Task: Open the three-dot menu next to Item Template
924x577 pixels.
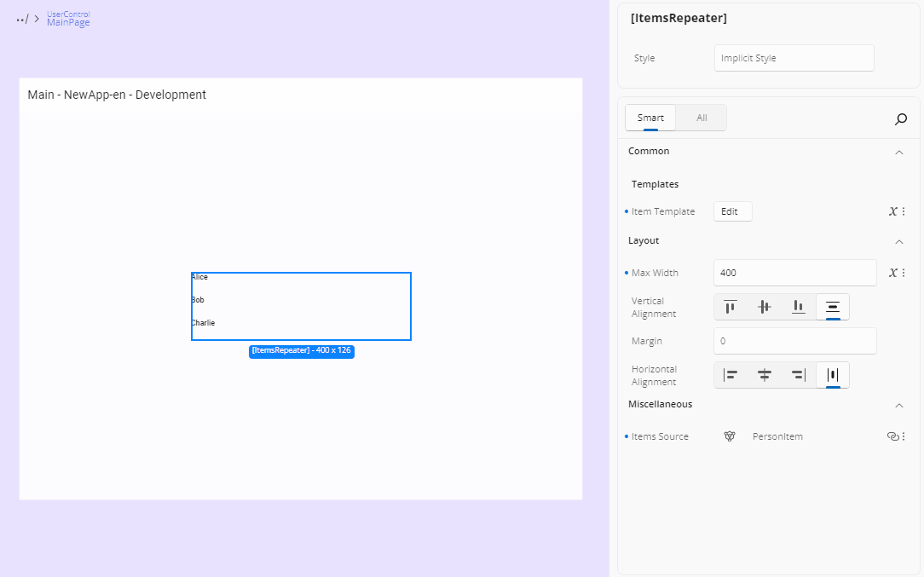Action: pyautogui.click(x=904, y=211)
